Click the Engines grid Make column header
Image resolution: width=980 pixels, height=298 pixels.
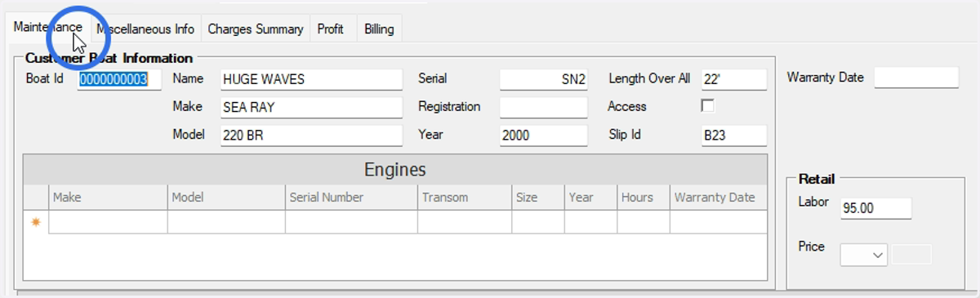108,198
